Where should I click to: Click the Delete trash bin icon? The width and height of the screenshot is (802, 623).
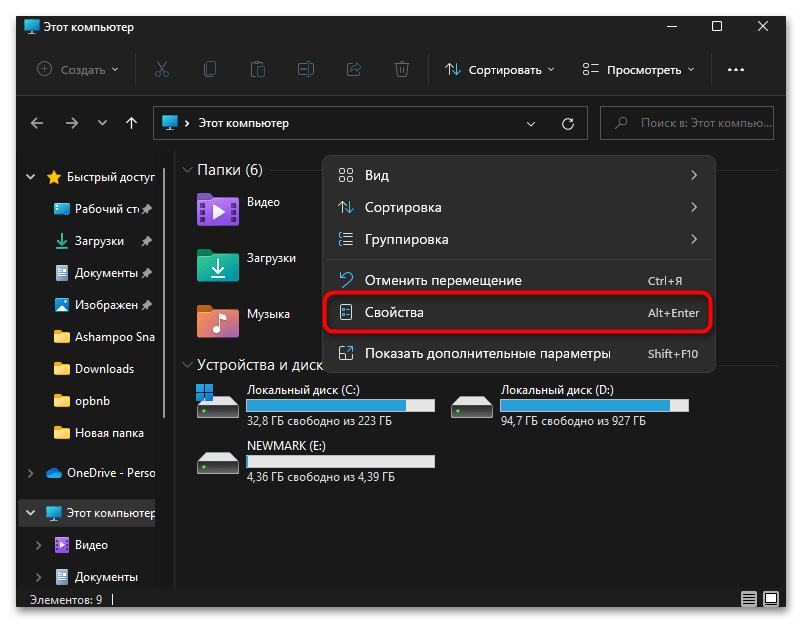coord(402,69)
